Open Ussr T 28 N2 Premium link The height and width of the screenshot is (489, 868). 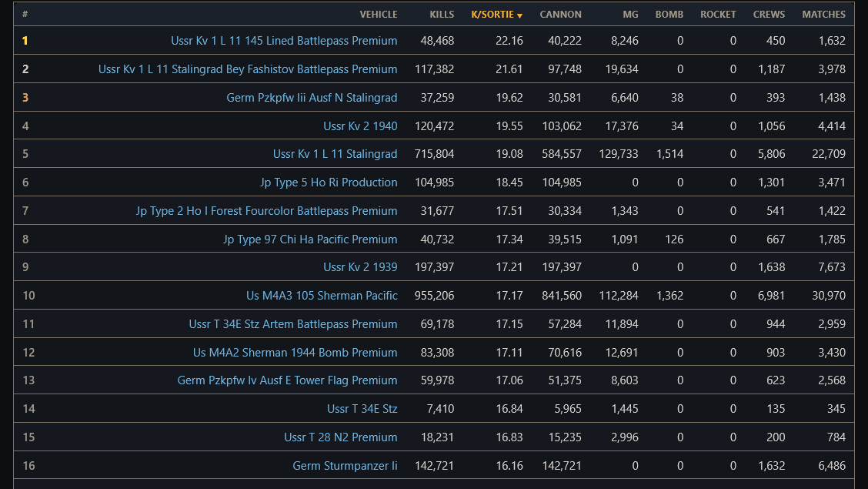tap(340, 437)
